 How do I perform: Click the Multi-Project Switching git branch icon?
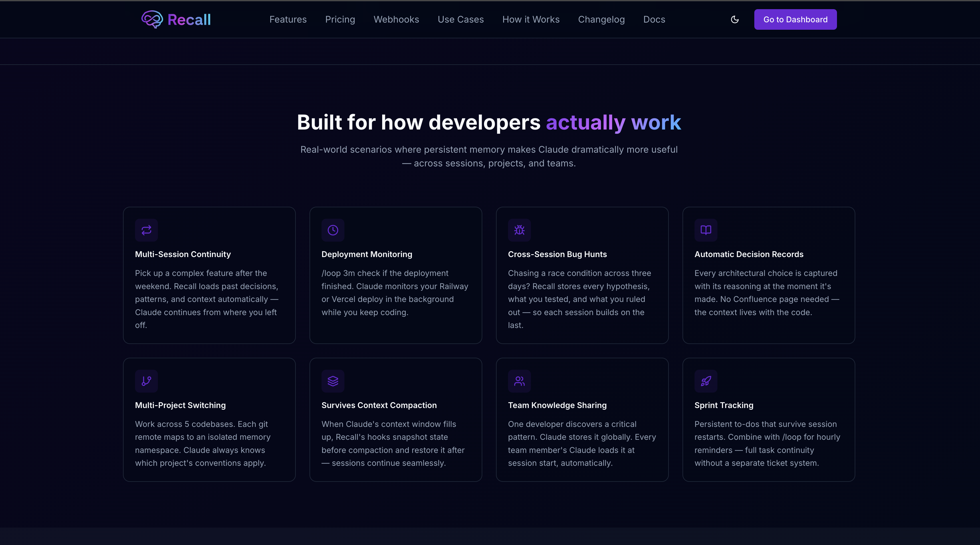coord(146,381)
